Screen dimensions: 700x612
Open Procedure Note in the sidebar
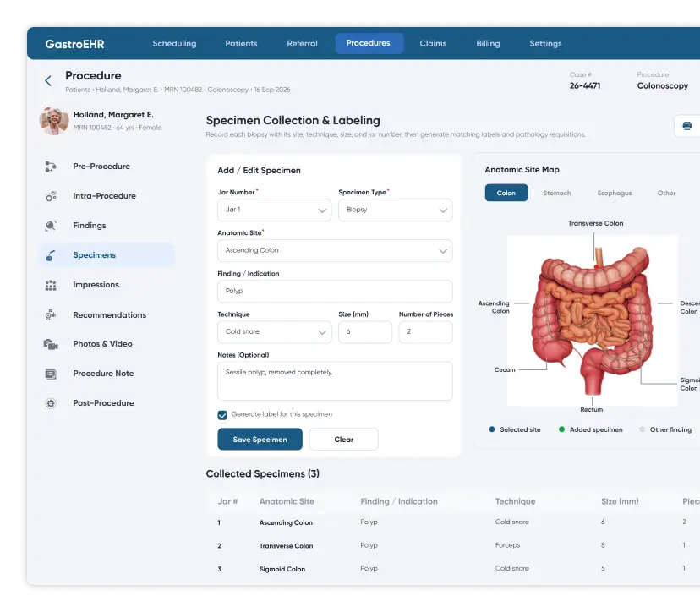103,374
